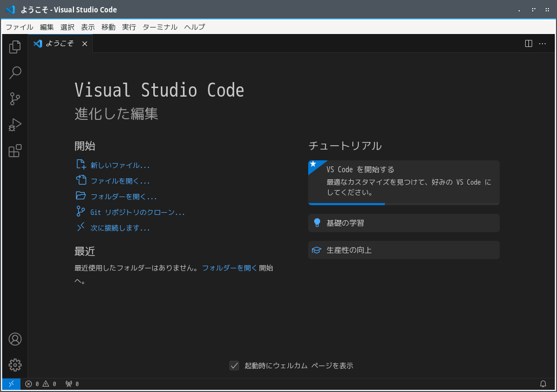Click the 開始 heading
The width and height of the screenshot is (557, 392).
pos(85,146)
